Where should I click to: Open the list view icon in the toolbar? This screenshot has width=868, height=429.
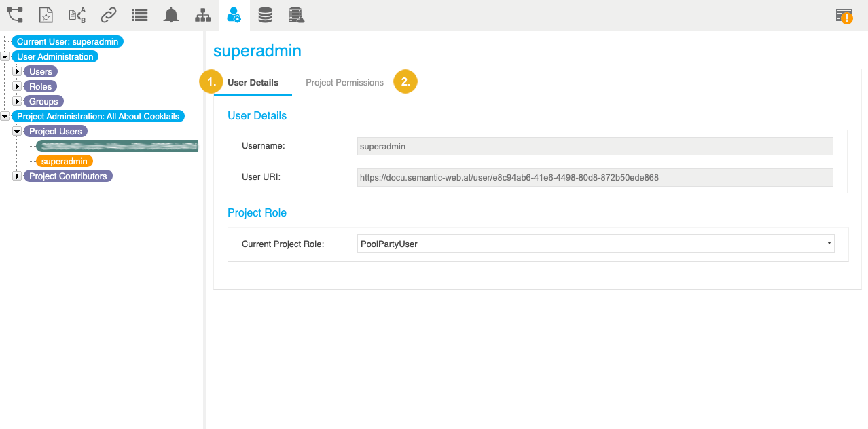[x=139, y=14]
